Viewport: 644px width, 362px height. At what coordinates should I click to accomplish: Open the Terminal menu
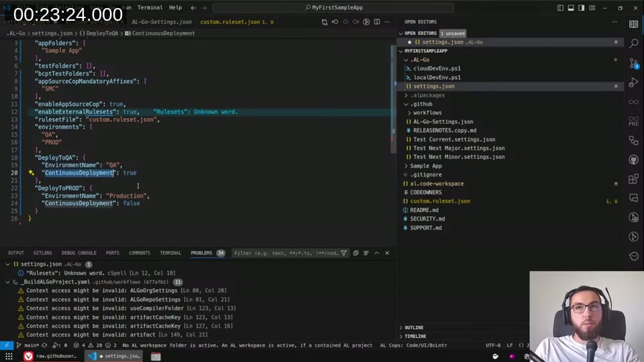(150, 7)
